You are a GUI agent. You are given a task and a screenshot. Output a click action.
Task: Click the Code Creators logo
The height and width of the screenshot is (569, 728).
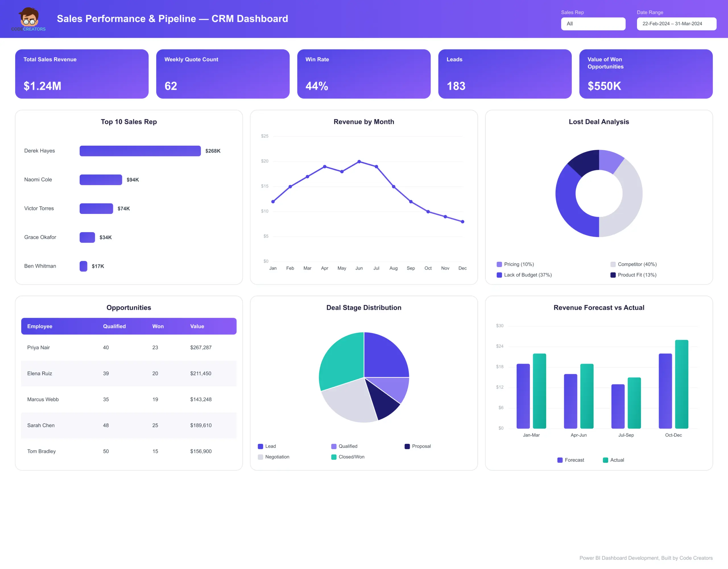coord(28,19)
